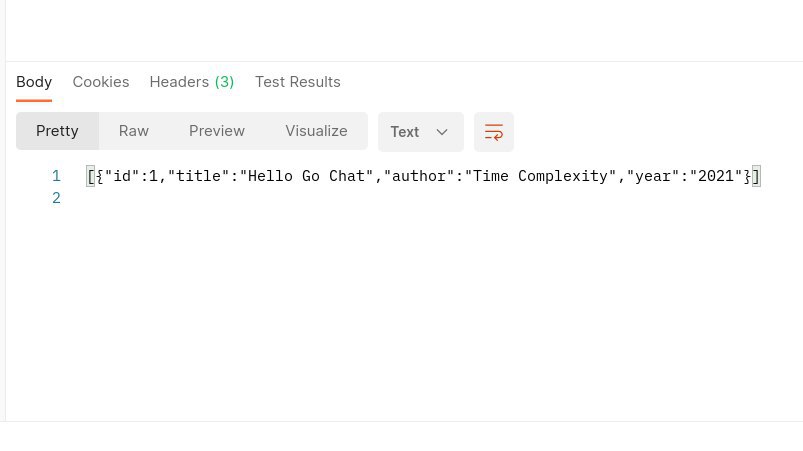803x451 pixels.
Task: Show the Headers (3) tab
Action: [x=191, y=82]
